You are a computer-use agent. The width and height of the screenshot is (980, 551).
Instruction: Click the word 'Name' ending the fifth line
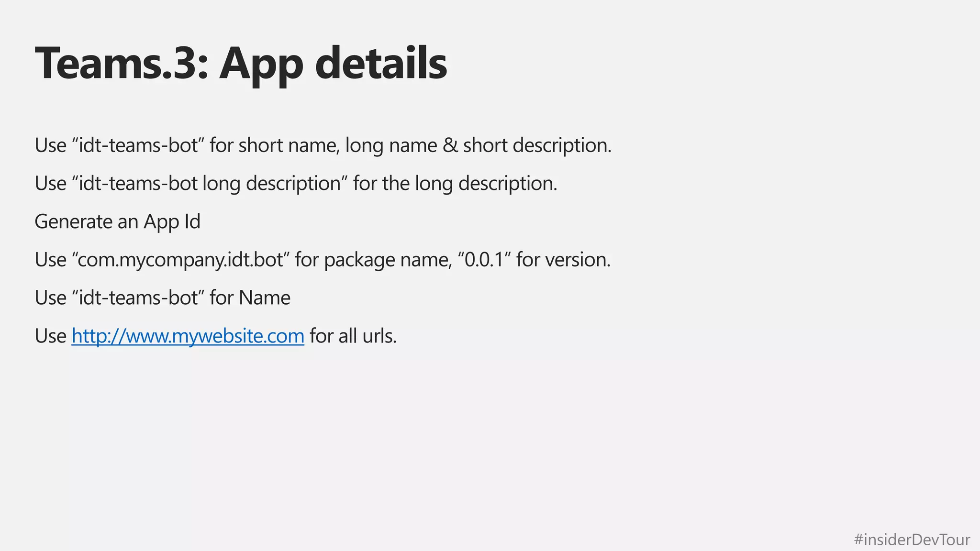pos(264,298)
